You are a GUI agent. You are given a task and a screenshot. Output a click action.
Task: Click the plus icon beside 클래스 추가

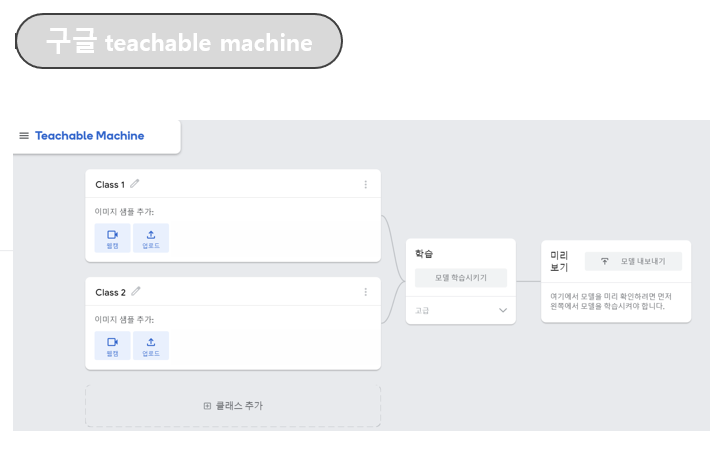pyautogui.click(x=207, y=406)
